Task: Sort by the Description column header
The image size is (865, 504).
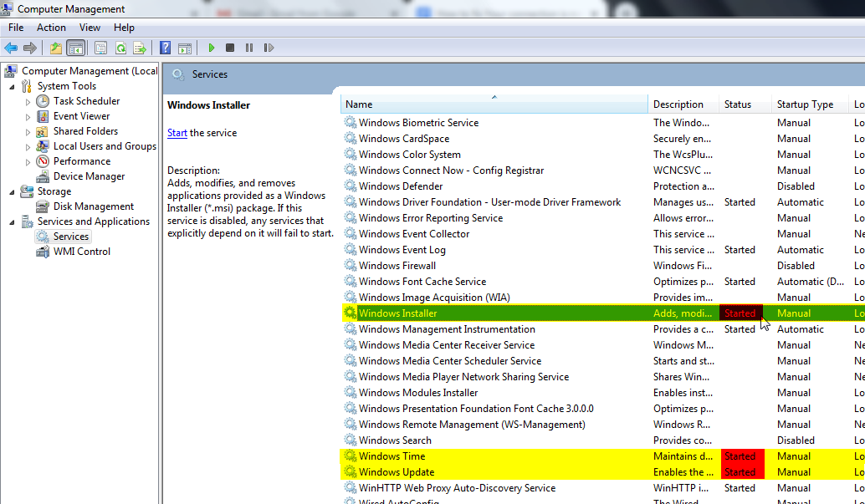Action: click(x=683, y=104)
